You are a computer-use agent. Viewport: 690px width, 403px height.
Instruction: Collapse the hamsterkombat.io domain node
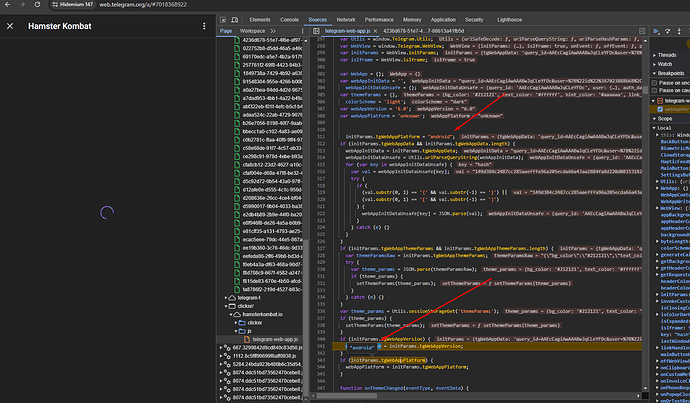tap(231, 315)
